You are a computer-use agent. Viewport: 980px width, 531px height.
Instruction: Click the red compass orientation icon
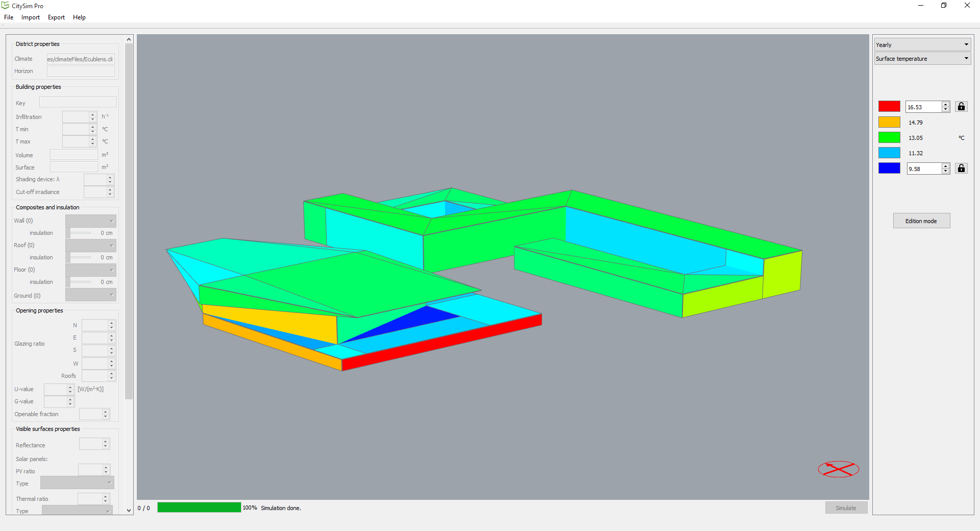click(x=838, y=469)
